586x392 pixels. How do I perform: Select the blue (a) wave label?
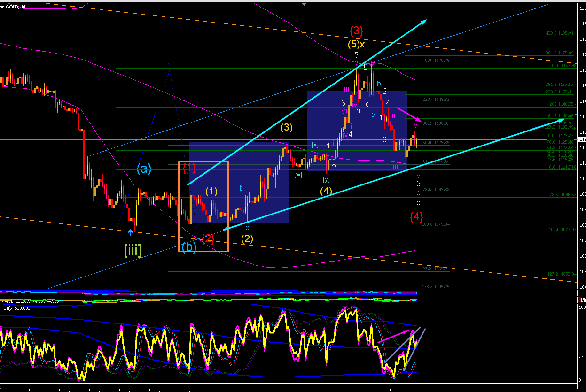tap(144, 169)
